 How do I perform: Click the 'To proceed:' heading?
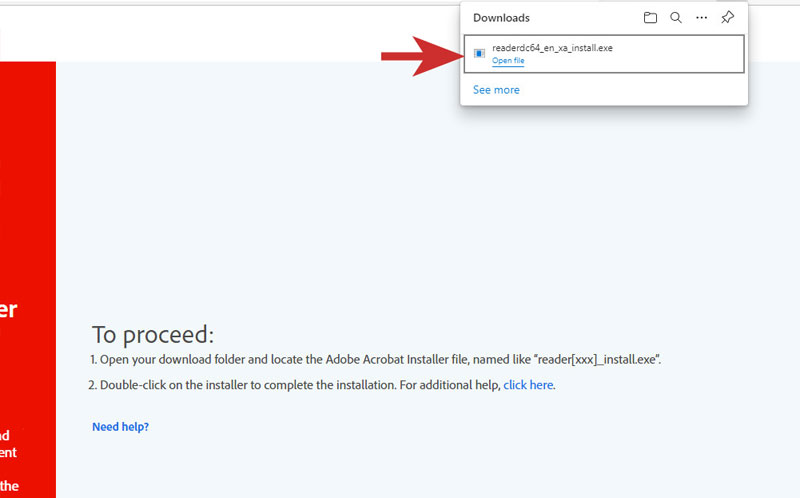click(153, 335)
